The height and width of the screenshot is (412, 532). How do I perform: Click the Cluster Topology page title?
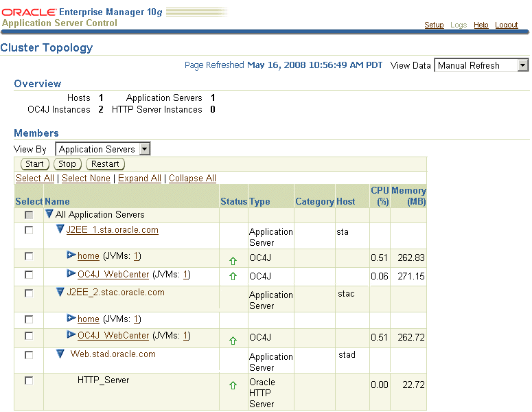47,47
